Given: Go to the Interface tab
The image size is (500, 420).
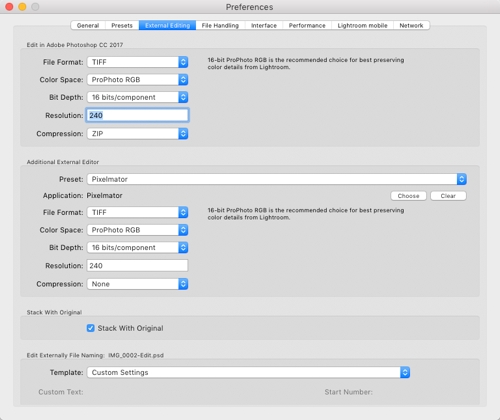Looking at the screenshot, I should coord(264,26).
